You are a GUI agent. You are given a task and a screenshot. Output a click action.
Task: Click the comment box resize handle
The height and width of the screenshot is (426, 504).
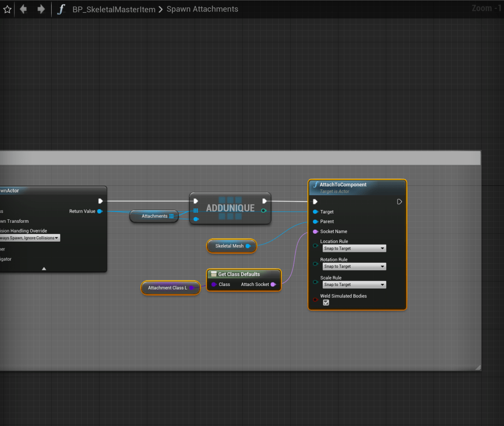pyautogui.click(x=477, y=367)
